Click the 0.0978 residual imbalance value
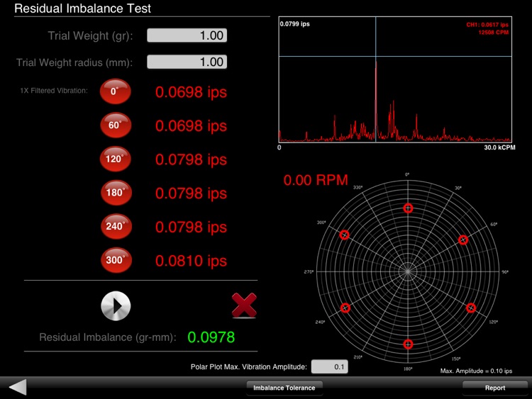Screen dimensions: 532x399 click(x=211, y=337)
